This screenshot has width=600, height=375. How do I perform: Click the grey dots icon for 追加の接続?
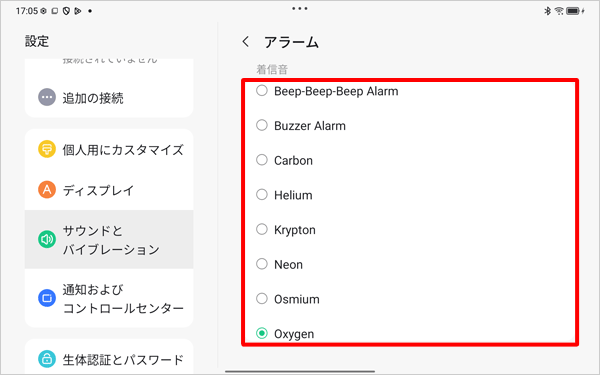[47, 97]
